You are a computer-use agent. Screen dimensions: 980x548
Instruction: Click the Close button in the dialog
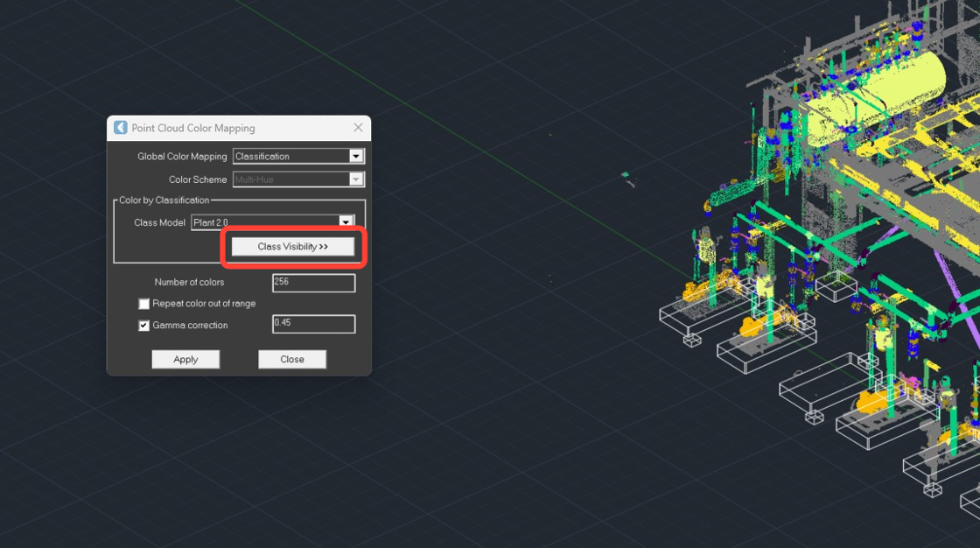pyautogui.click(x=292, y=359)
